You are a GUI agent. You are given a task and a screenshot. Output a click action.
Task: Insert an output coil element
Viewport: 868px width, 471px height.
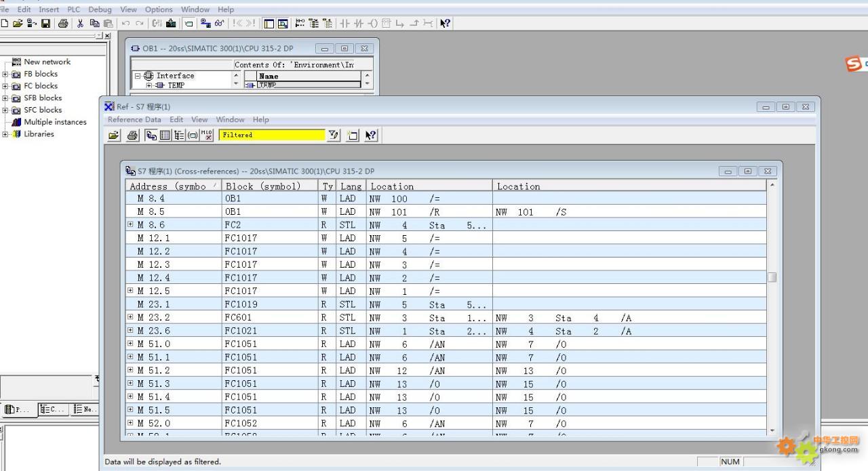372,23
